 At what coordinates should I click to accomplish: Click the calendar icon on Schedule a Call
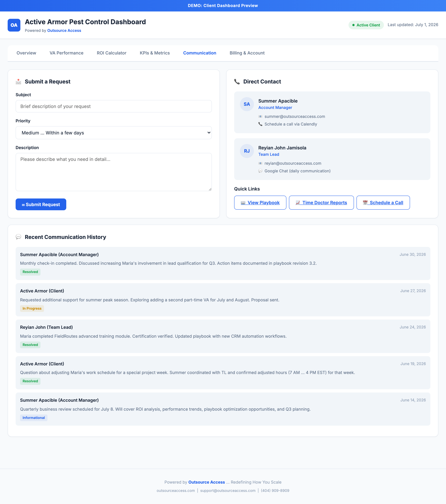(365, 203)
